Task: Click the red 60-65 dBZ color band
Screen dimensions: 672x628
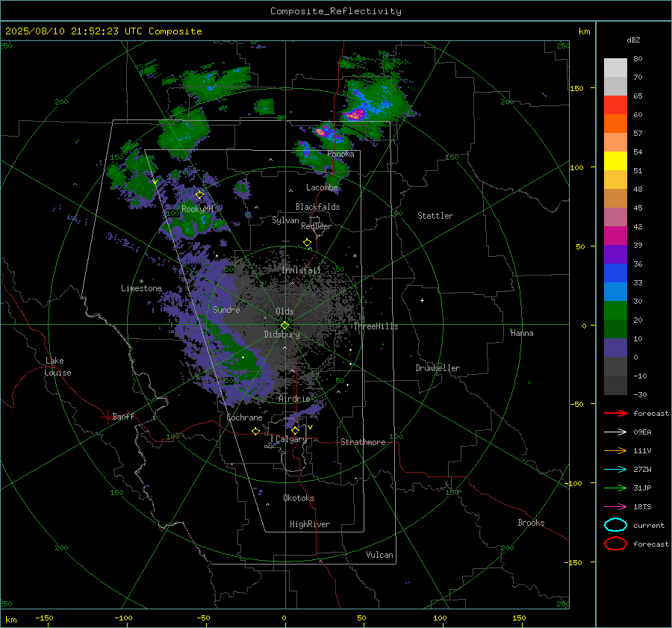Action: pos(615,105)
